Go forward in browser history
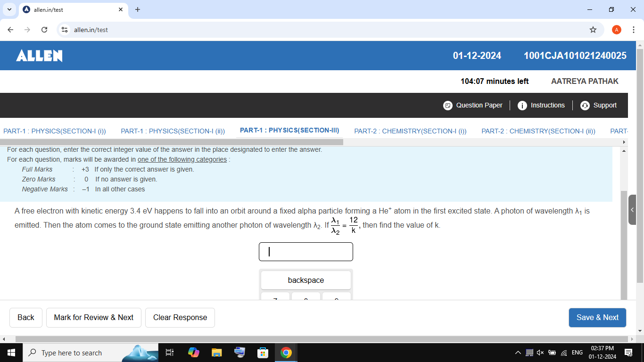 coord(27,30)
